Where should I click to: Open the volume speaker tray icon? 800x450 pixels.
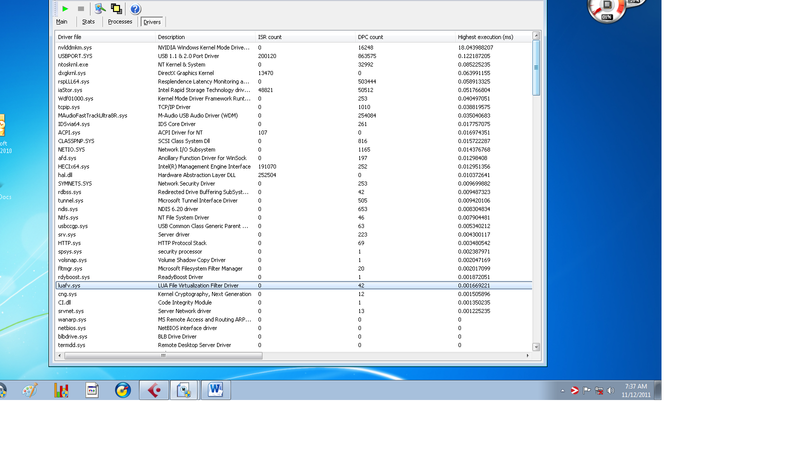click(611, 391)
